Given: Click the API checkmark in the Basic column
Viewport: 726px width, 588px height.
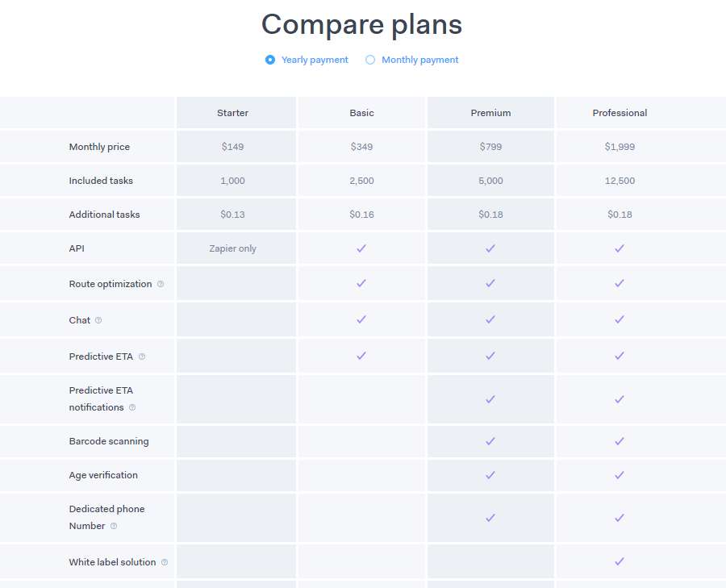Looking at the screenshot, I should point(361,248).
